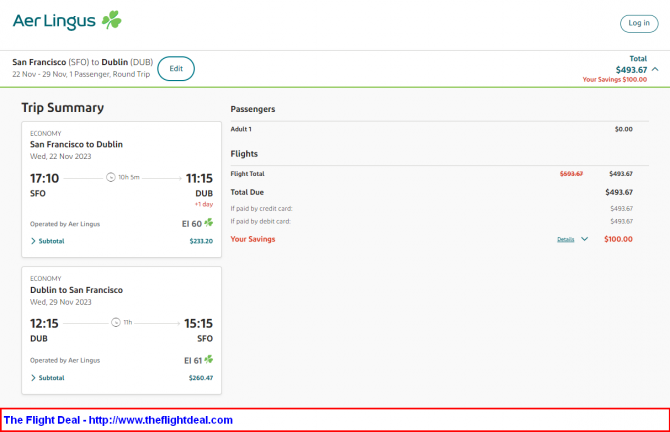Image resolution: width=670 pixels, height=432 pixels.
Task: Edit the San Francisco to Dublin search
Action: (176, 68)
